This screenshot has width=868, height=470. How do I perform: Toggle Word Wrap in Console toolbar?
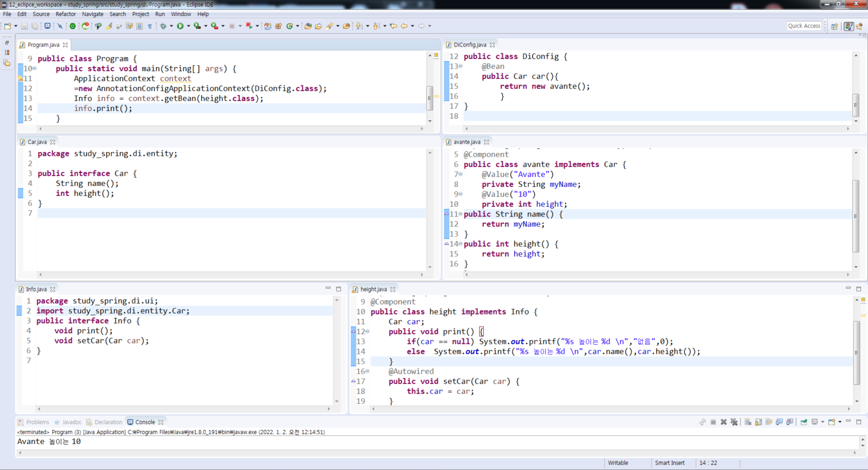pos(769,422)
